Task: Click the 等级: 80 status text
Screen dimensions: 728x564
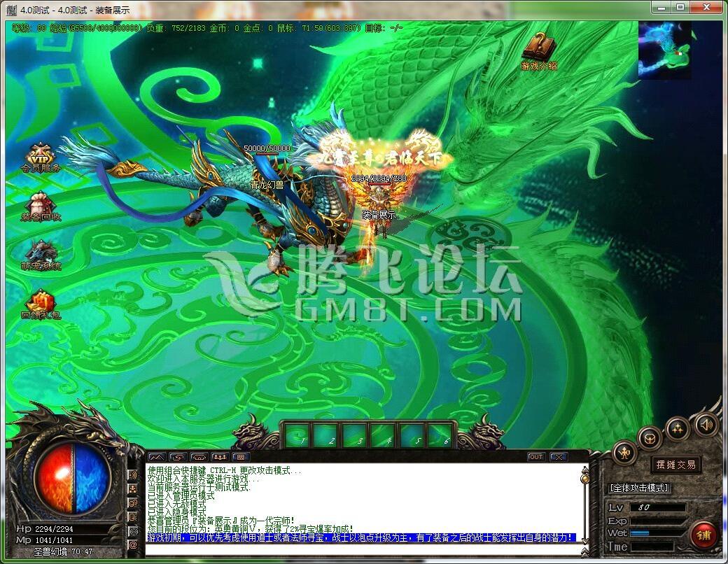Action: tap(29, 28)
